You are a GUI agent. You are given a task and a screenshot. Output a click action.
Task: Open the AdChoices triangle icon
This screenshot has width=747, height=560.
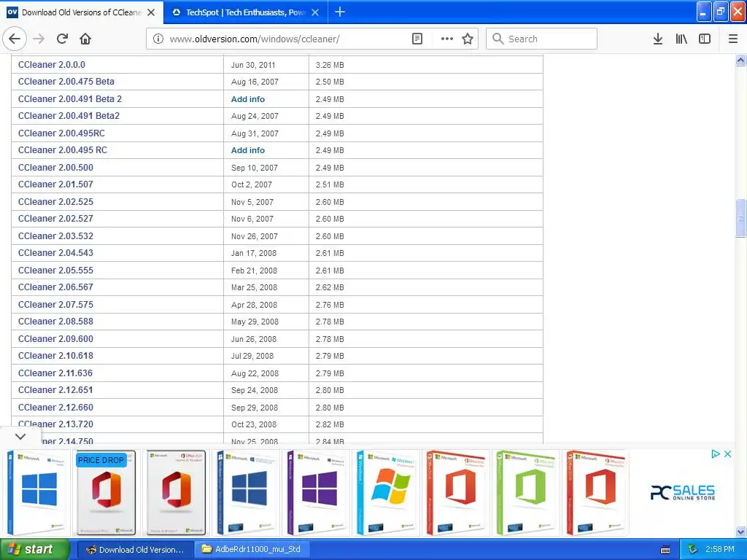click(716, 454)
